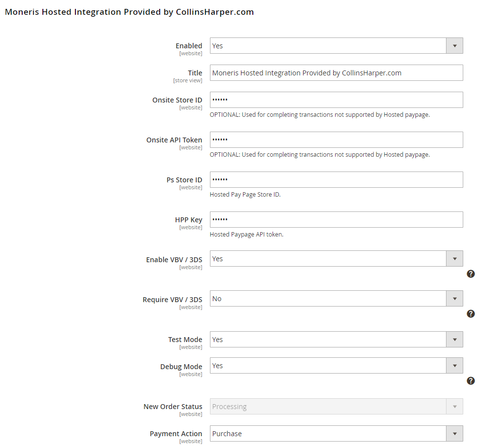Screen dimensions: 480x448
Task: Open the Enable VBV / 3DS dropdown
Action: (336, 258)
